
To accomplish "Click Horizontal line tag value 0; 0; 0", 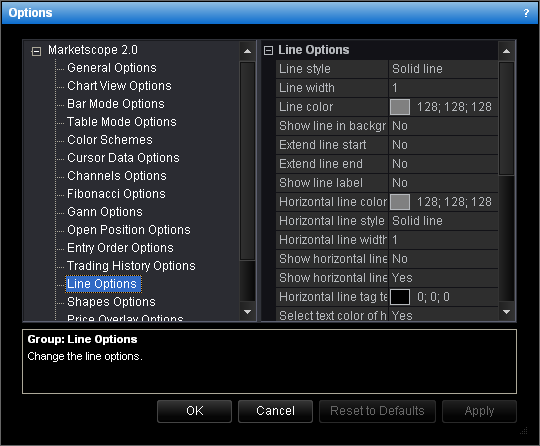I will [x=433, y=297].
